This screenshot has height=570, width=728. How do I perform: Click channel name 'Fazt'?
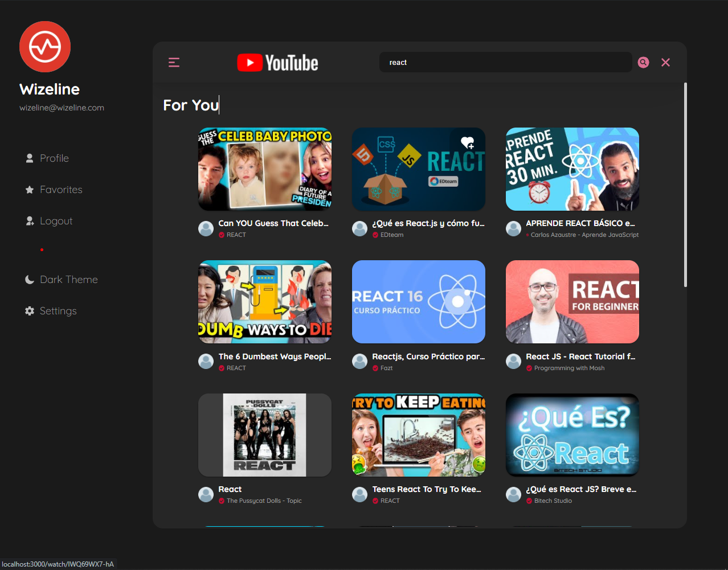[x=387, y=368]
